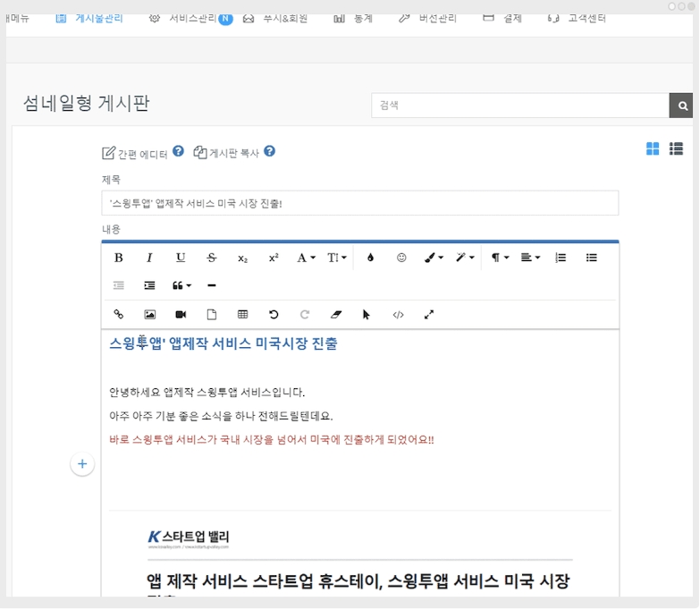Viewport: 700px width, 610px height.
Task: Toggle bold formatting in the editor
Action: tap(118, 258)
